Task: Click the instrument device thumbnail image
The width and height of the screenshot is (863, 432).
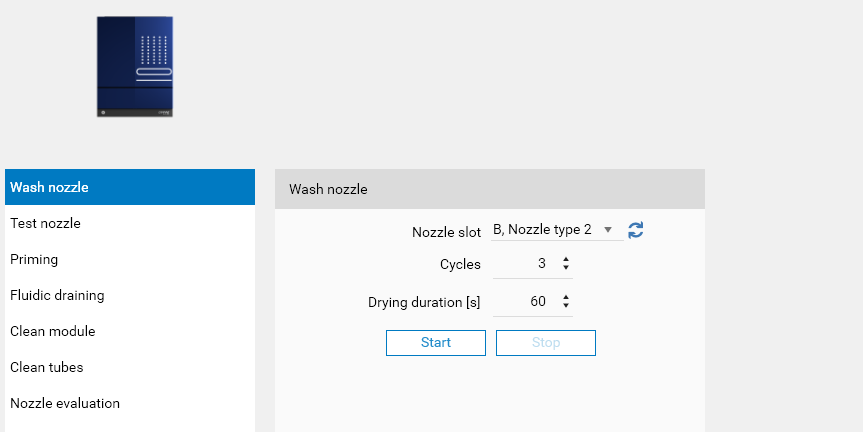Action: (x=135, y=67)
